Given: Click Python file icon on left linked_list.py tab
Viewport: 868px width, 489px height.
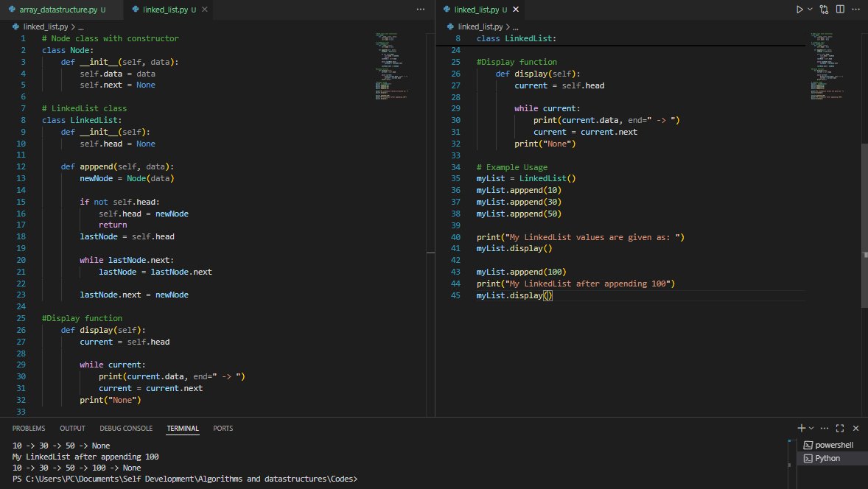Looking at the screenshot, I should tap(136, 10).
